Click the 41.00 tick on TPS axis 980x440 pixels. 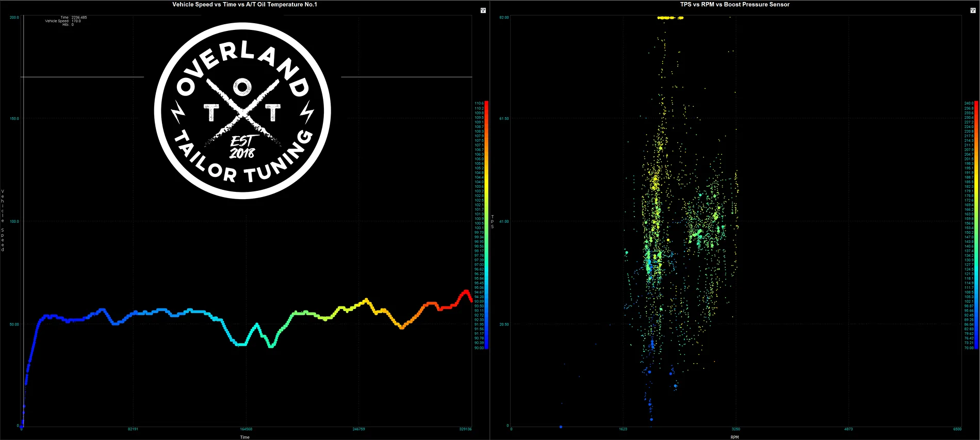[504, 221]
